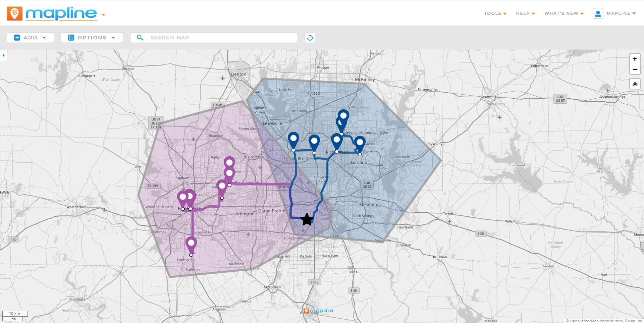Select the purple pin near Crowley
The height and width of the screenshot is (323, 644).
coord(191,244)
